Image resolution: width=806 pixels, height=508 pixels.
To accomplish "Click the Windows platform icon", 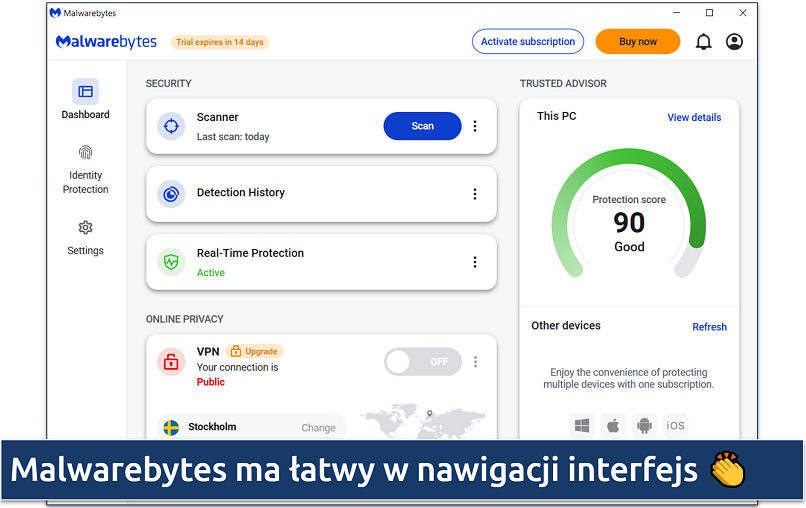I will pos(582,425).
